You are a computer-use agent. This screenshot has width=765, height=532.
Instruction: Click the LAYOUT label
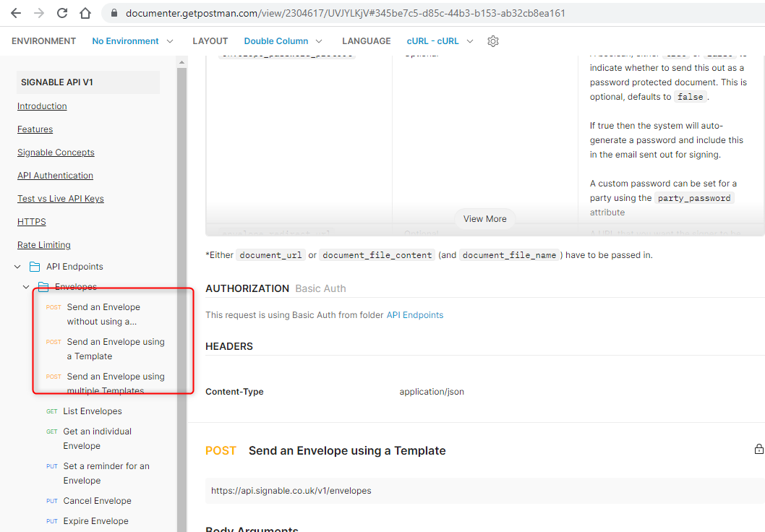[x=210, y=41]
